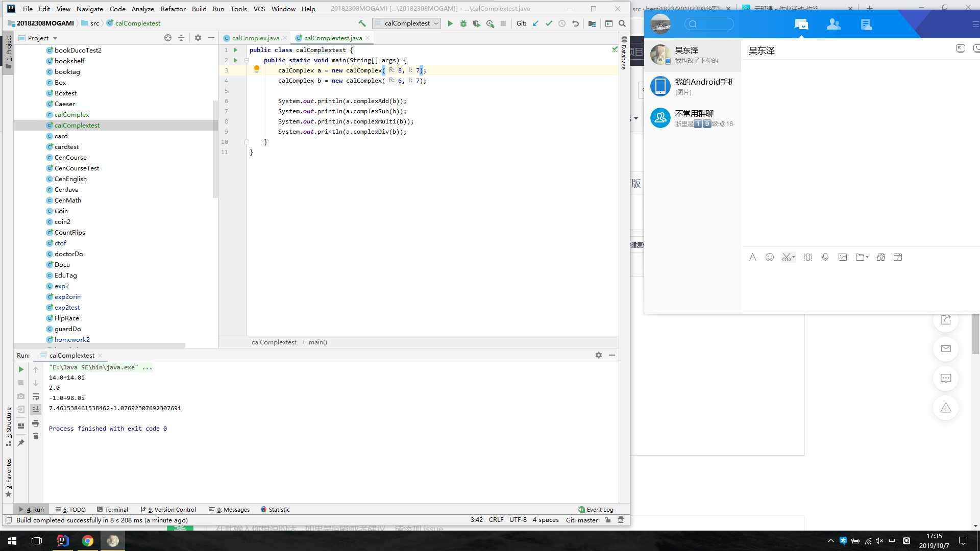Open the VCS menu in menu bar
The height and width of the screenshot is (551, 980).
[259, 9]
